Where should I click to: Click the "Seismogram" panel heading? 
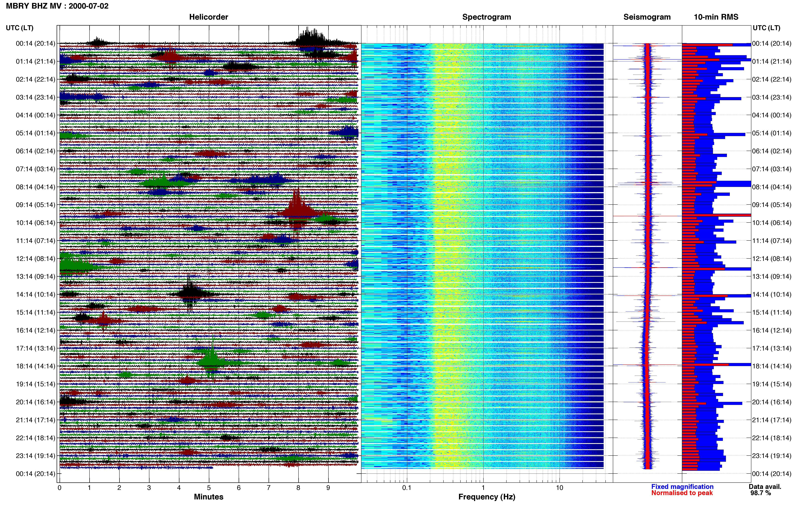click(647, 17)
